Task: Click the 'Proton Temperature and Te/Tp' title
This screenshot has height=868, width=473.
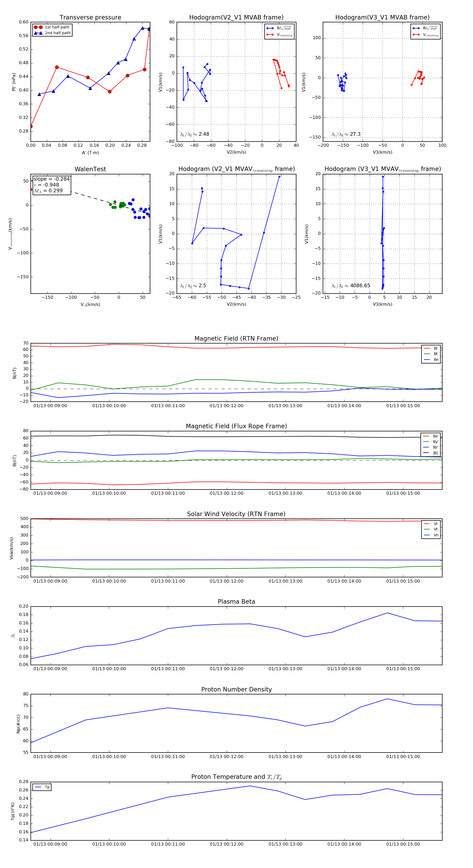Action: tap(236, 777)
